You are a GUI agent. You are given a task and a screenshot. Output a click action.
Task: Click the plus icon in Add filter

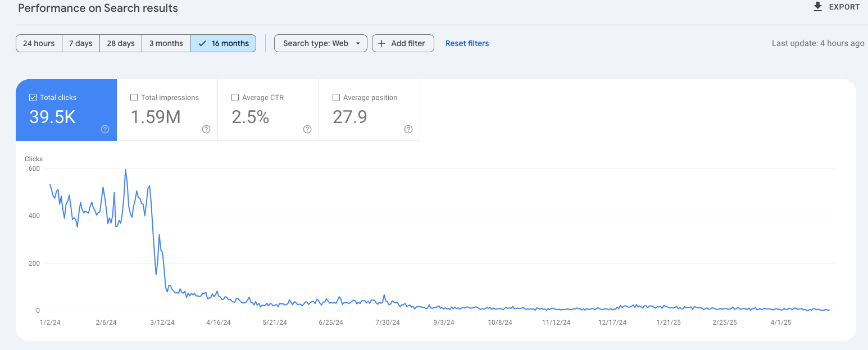tap(381, 43)
